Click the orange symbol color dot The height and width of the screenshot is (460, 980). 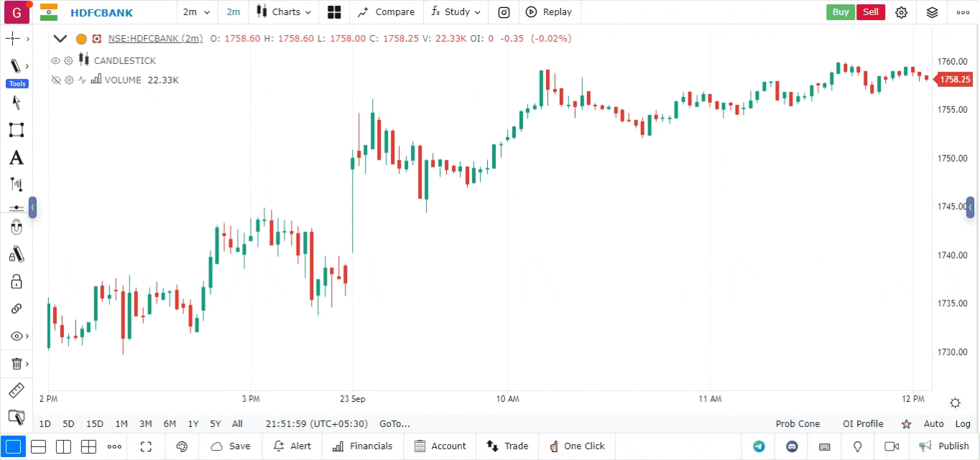[x=81, y=39]
